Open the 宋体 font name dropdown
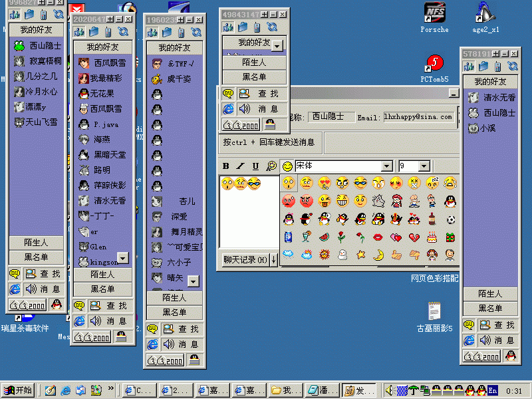Screen dimensions: 532x399 point(386,166)
